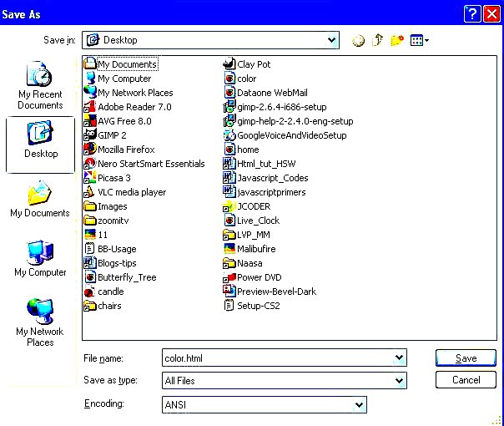Select the Setup-CS2 text file

coord(252,306)
